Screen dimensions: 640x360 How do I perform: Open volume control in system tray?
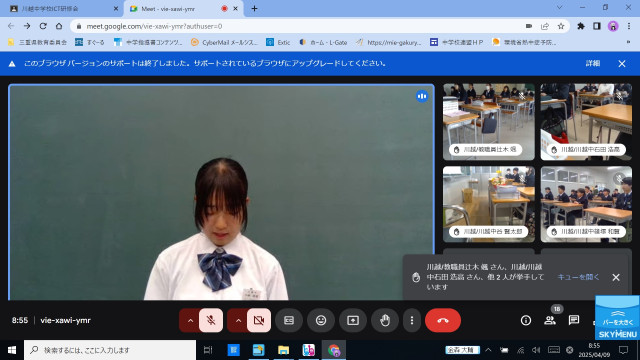(536, 350)
